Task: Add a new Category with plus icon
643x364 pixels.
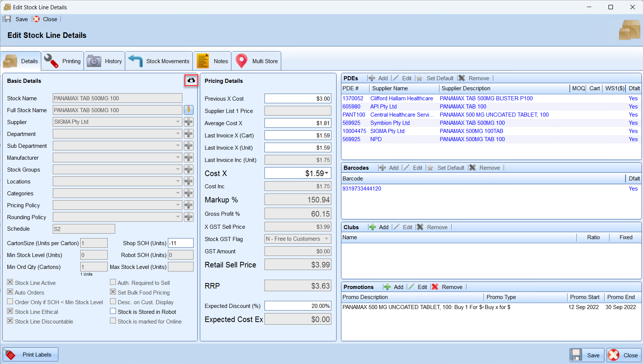Action: pyautogui.click(x=189, y=193)
